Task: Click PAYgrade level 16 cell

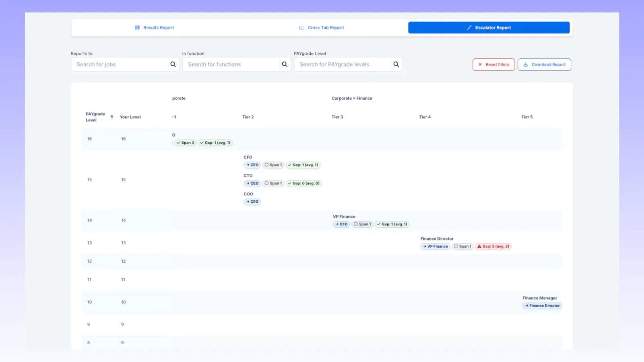Action: pos(89,139)
